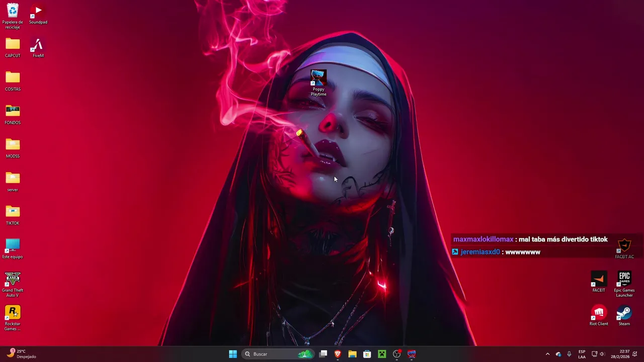Select the Poppy Playtime desktop icon
Screen dimensions: 644x362
[318, 83]
